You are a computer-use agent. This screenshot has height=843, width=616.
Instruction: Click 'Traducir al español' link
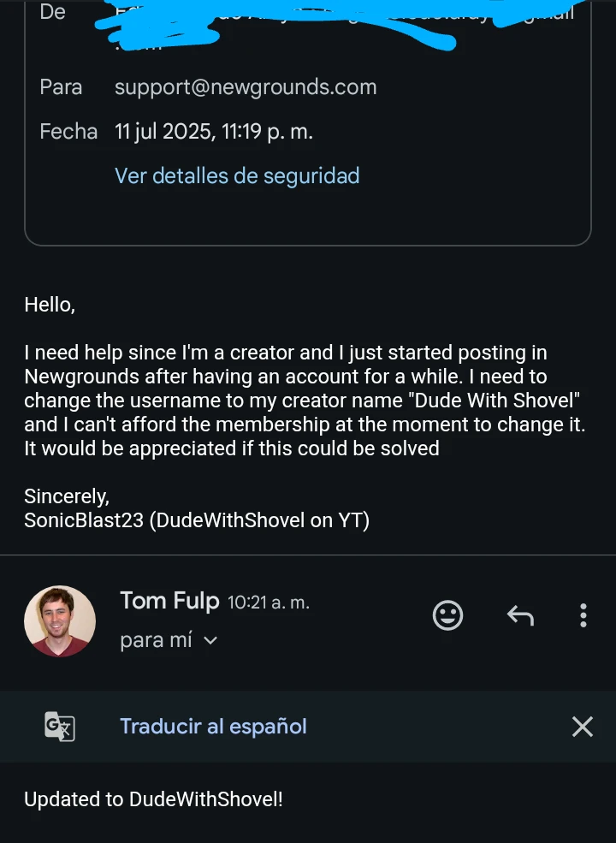coord(213,727)
